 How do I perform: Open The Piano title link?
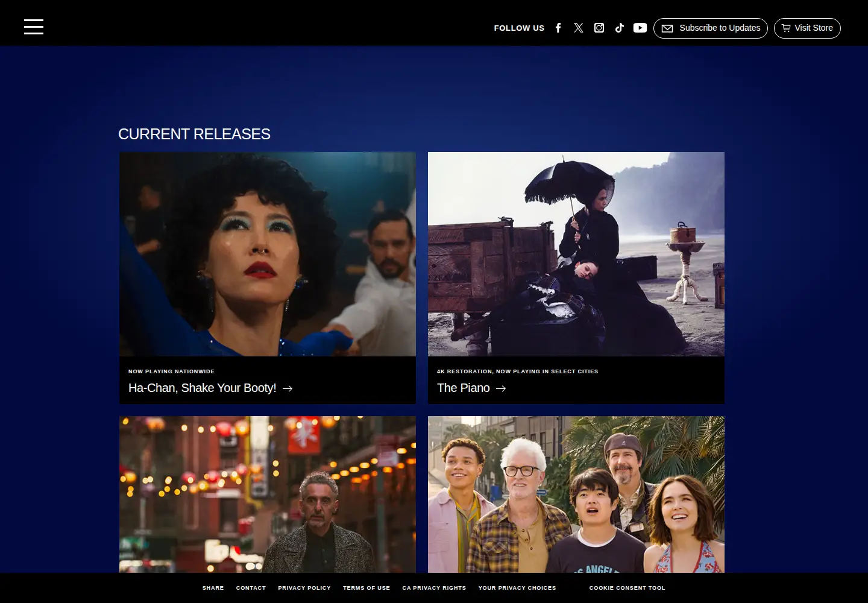pyautogui.click(x=471, y=388)
